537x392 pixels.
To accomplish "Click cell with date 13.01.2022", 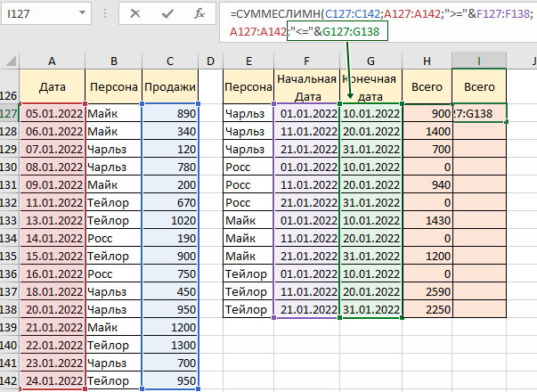I will point(52,221).
